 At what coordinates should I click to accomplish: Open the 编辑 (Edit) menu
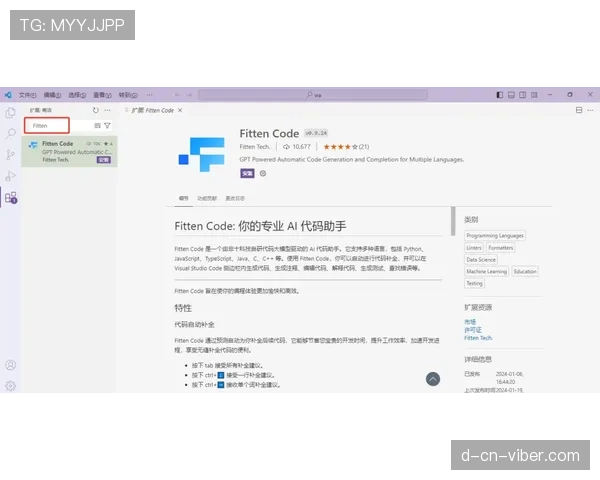tap(52, 95)
